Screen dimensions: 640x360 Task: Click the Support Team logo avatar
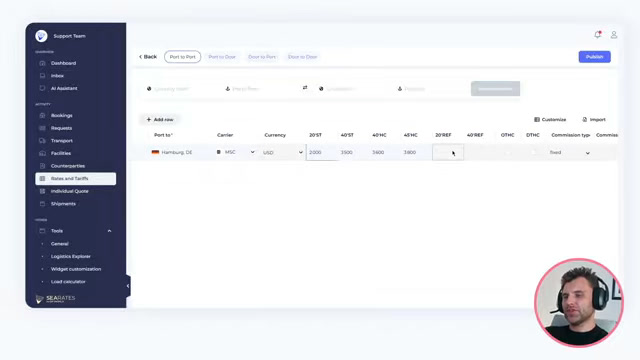tap(41, 36)
